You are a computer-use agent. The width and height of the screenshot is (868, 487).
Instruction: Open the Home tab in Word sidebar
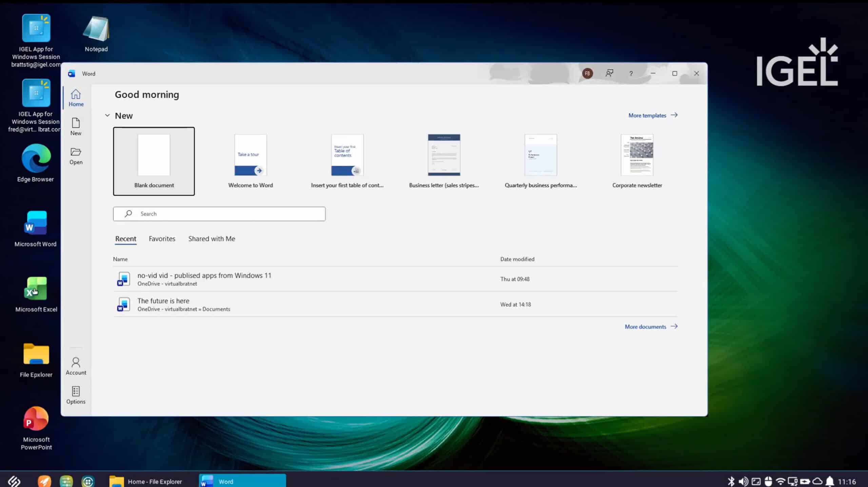click(76, 98)
